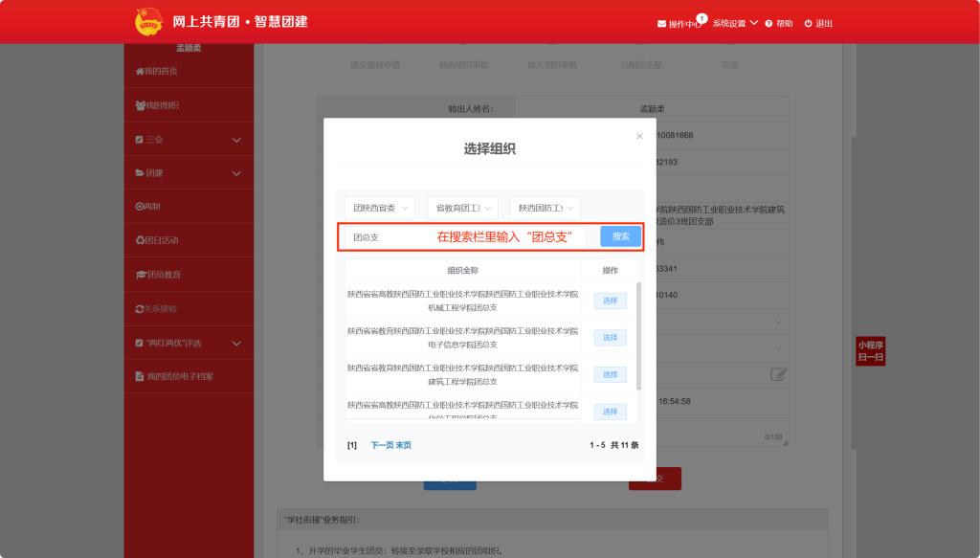980x558 pixels.
Task: Click 选择 for 机械工程学院团总支
Action: [x=610, y=301]
